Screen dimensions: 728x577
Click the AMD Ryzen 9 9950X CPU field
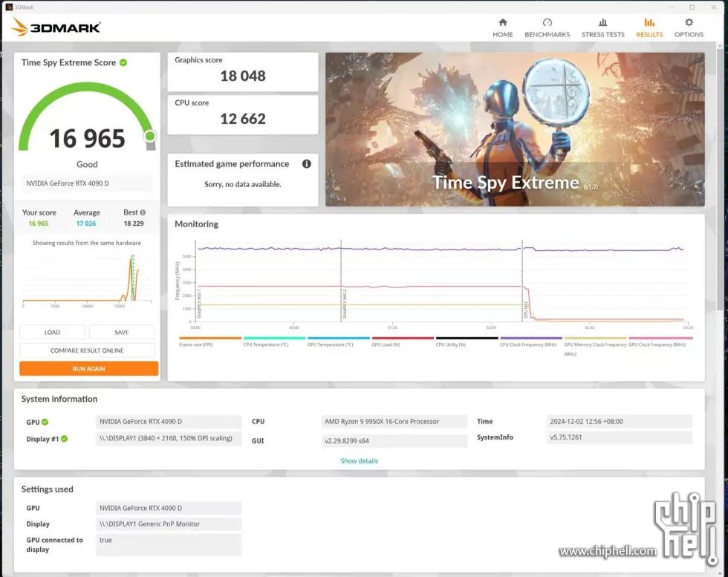coord(394,422)
